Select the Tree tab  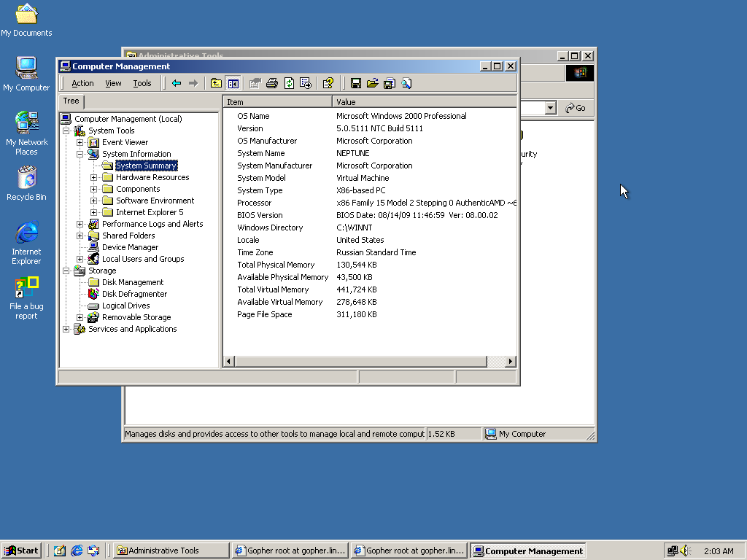coord(71,101)
